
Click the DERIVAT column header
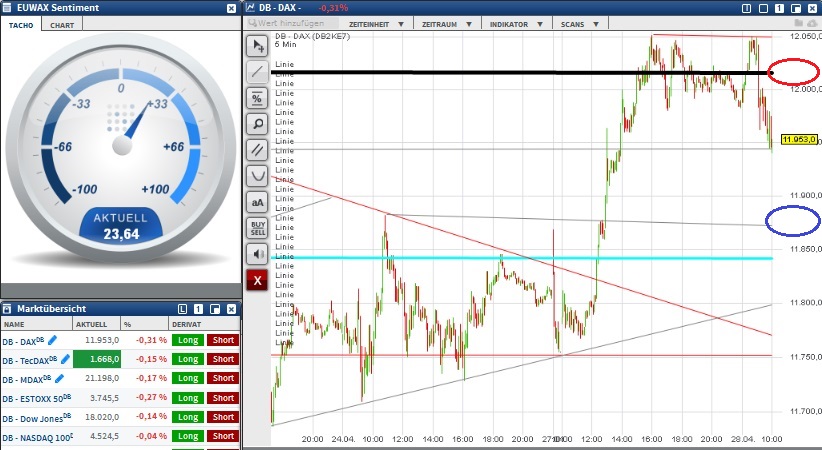pyautogui.click(x=204, y=324)
